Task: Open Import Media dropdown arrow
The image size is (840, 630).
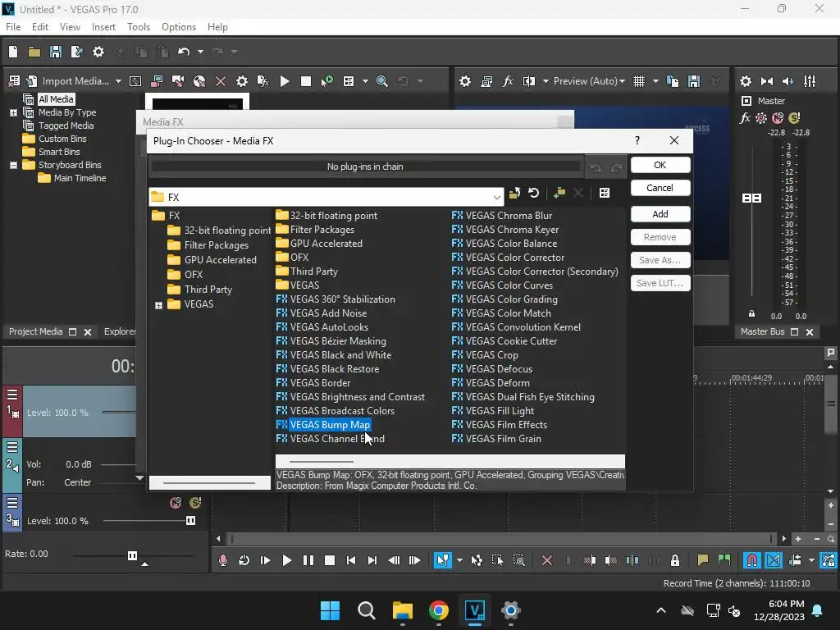Action: (118, 81)
